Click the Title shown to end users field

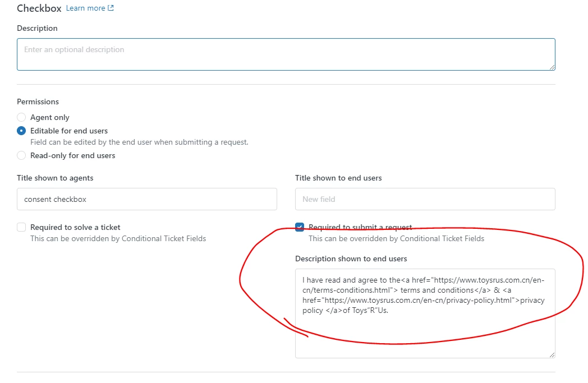click(425, 199)
